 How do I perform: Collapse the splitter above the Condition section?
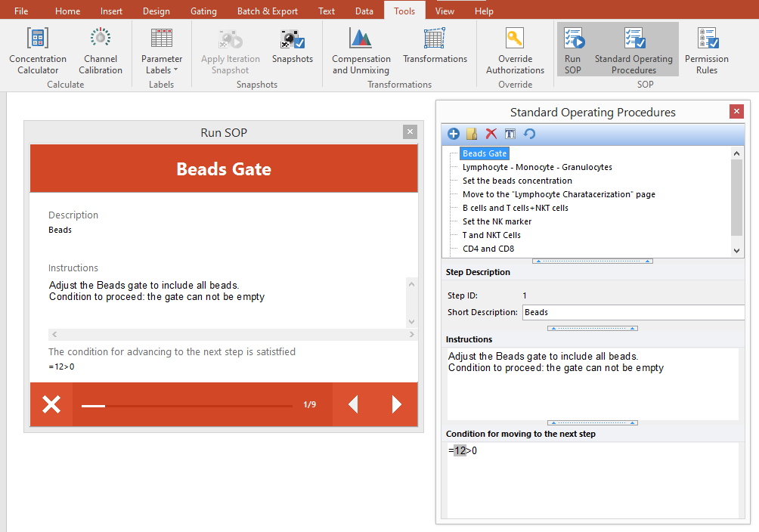[x=593, y=422]
